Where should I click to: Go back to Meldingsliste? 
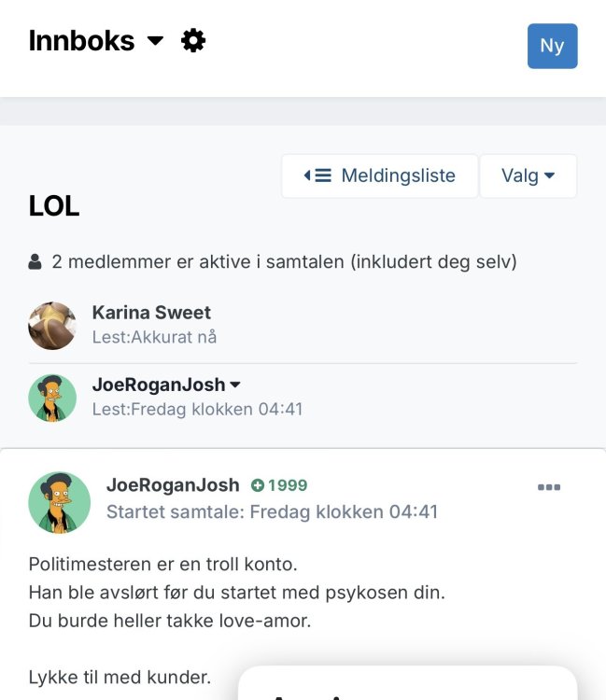380,175
